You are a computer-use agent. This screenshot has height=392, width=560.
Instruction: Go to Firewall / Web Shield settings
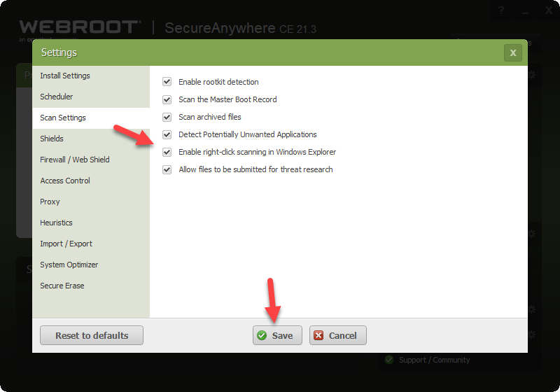tap(91, 160)
